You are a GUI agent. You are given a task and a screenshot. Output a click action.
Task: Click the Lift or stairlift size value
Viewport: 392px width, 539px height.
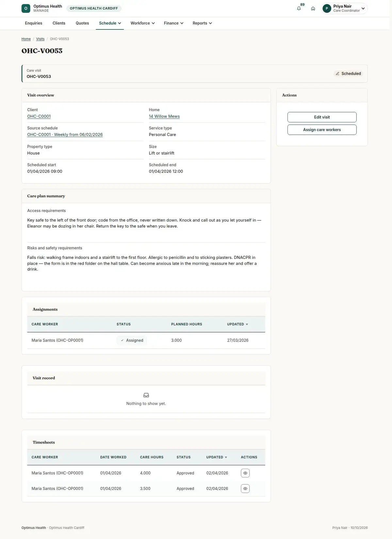(162, 153)
